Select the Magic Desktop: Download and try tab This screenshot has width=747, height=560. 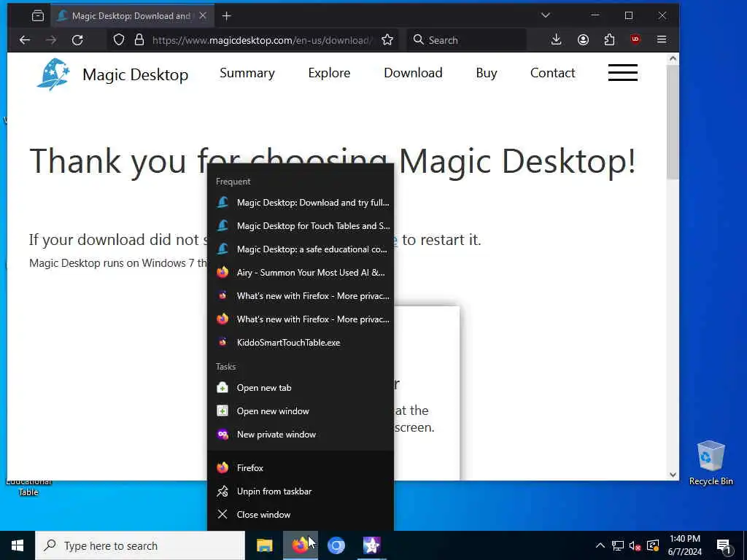coord(131,16)
